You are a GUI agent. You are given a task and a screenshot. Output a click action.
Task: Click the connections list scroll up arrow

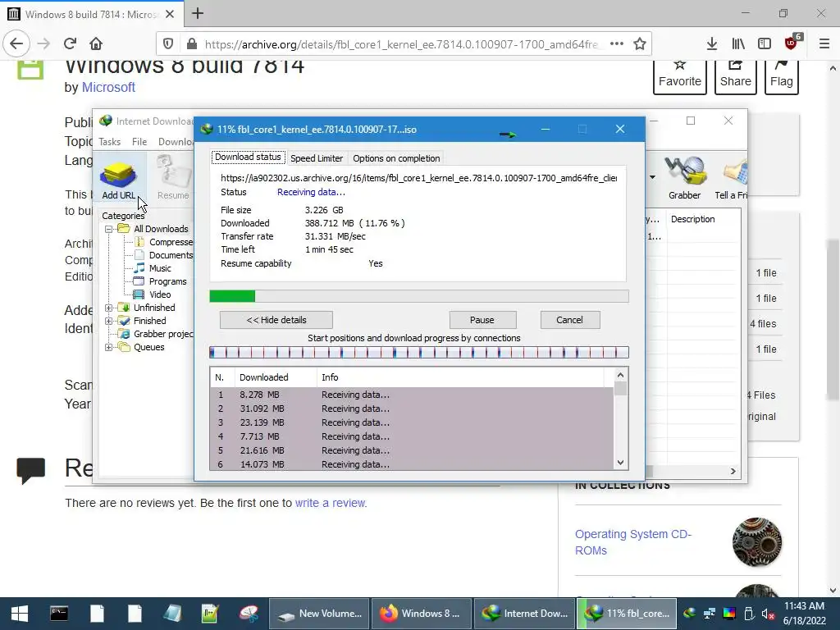(620, 375)
